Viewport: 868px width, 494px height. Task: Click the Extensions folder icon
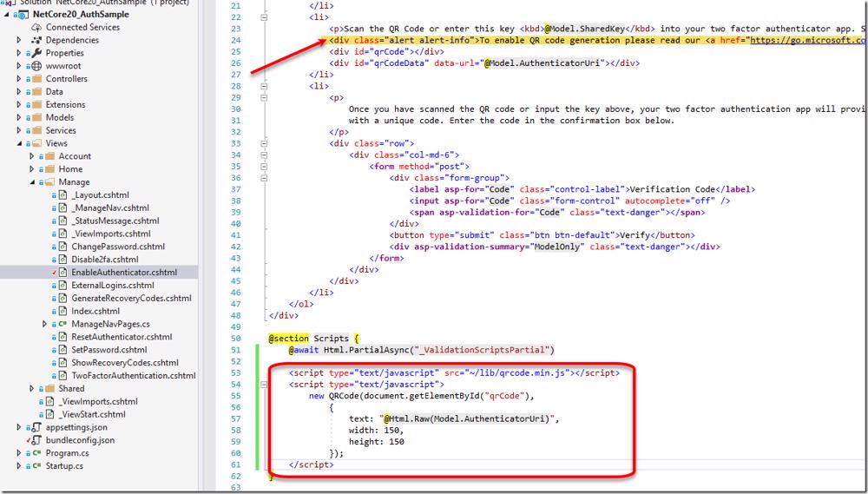tap(36, 105)
